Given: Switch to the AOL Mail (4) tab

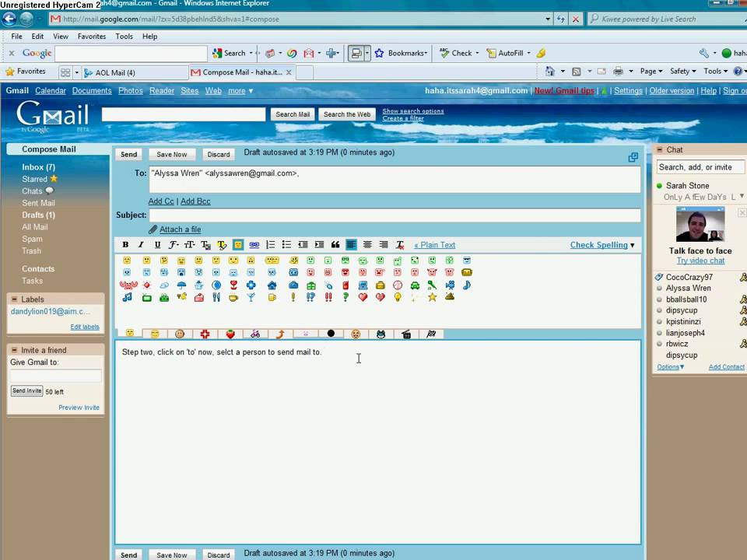Looking at the screenshot, I should tap(135, 72).
